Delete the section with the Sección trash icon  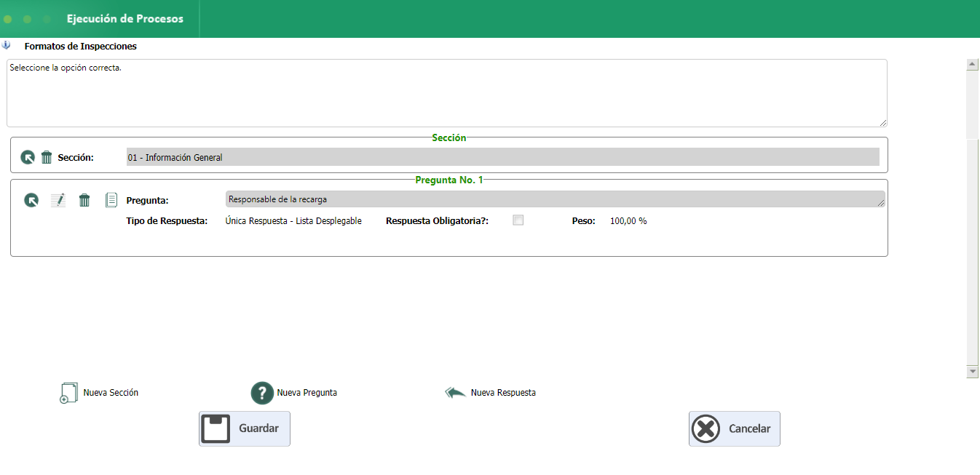click(x=47, y=157)
